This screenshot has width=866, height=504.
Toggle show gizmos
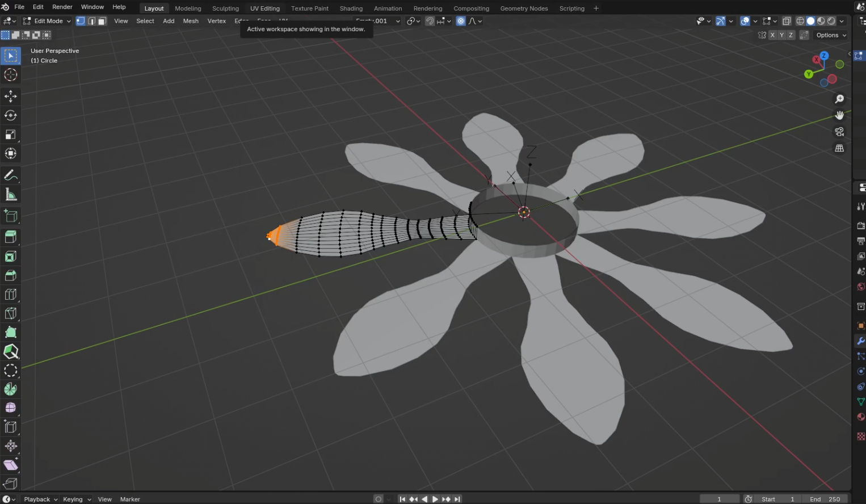[720, 21]
